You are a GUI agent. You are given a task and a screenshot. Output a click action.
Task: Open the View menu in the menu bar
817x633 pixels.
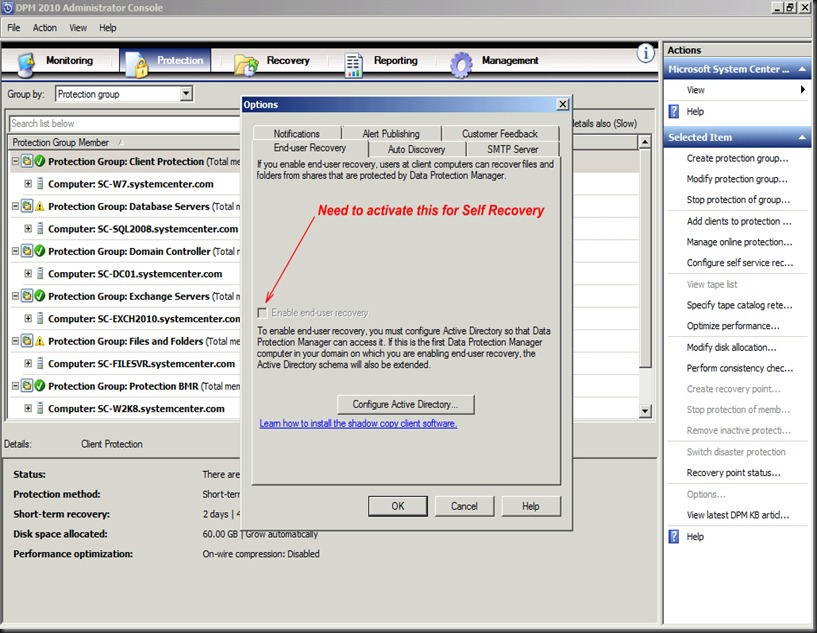coord(78,28)
